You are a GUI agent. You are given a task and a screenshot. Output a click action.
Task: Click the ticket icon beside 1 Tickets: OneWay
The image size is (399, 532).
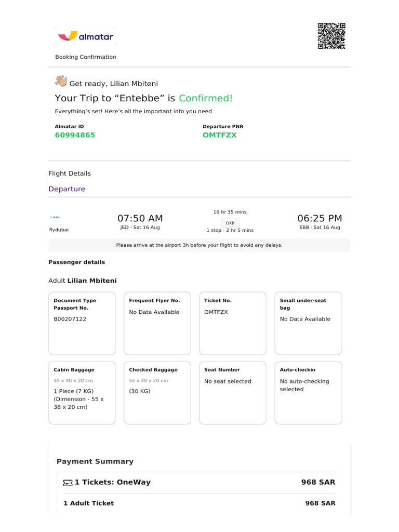pyautogui.click(x=68, y=483)
